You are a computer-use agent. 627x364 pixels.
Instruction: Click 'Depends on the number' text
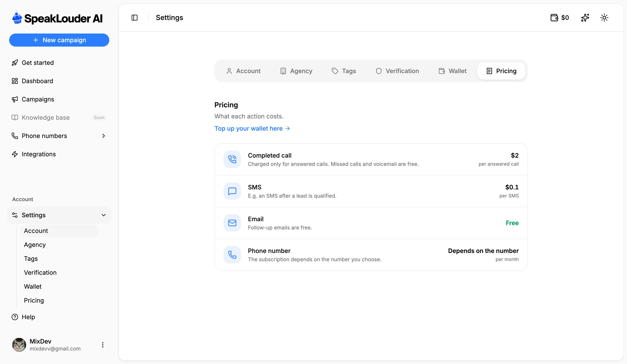click(x=483, y=251)
